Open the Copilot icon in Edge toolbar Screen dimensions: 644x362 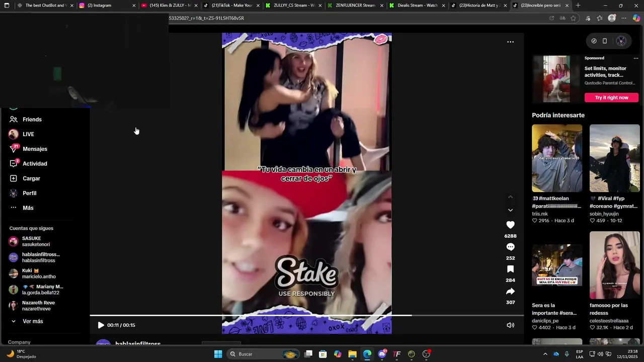tap(636, 18)
